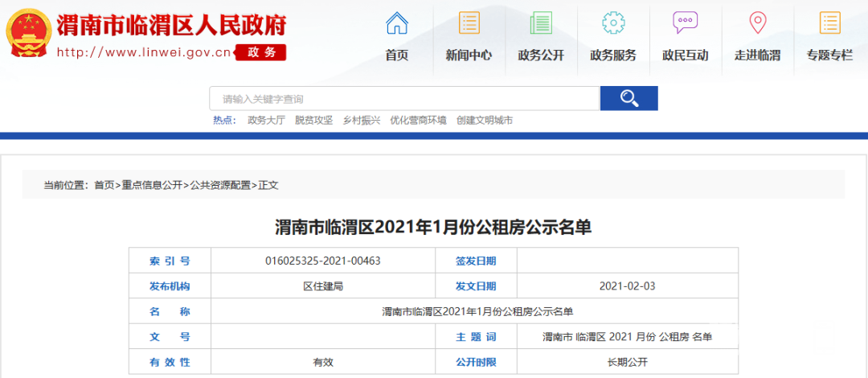Click the gear icon above 政务服务
This screenshot has height=378, width=868.
point(613,23)
